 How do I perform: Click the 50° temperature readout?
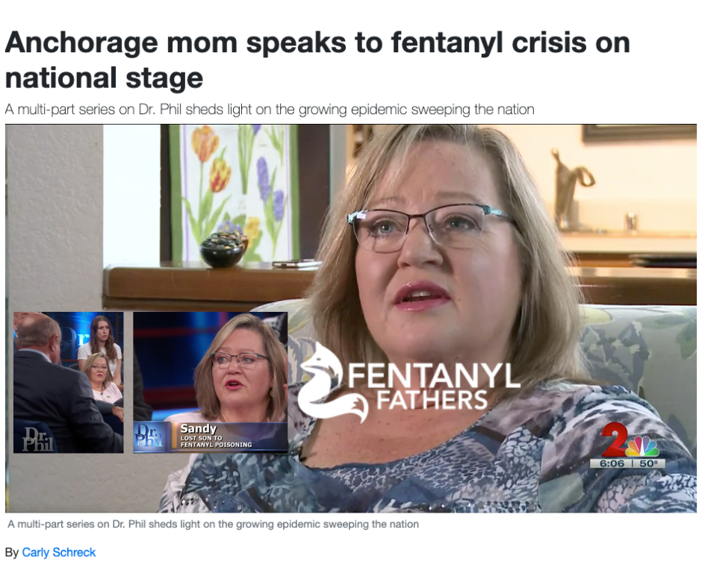tap(647, 463)
